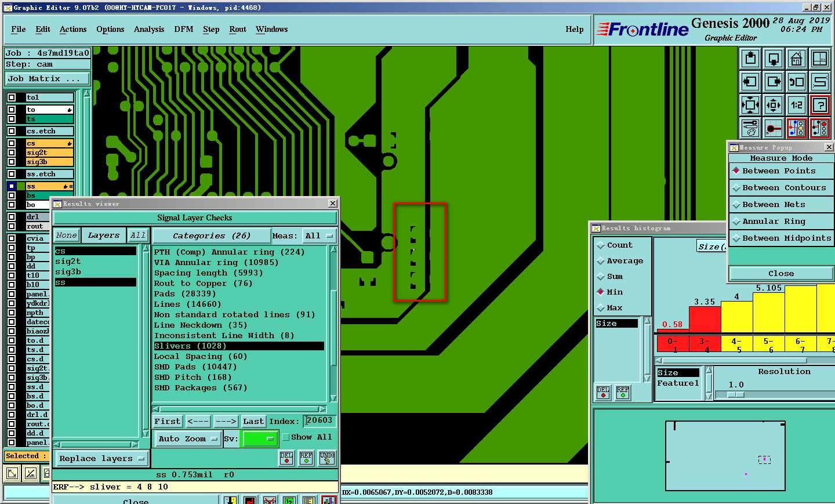Click the zoom out arrows icon

point(774,105)
